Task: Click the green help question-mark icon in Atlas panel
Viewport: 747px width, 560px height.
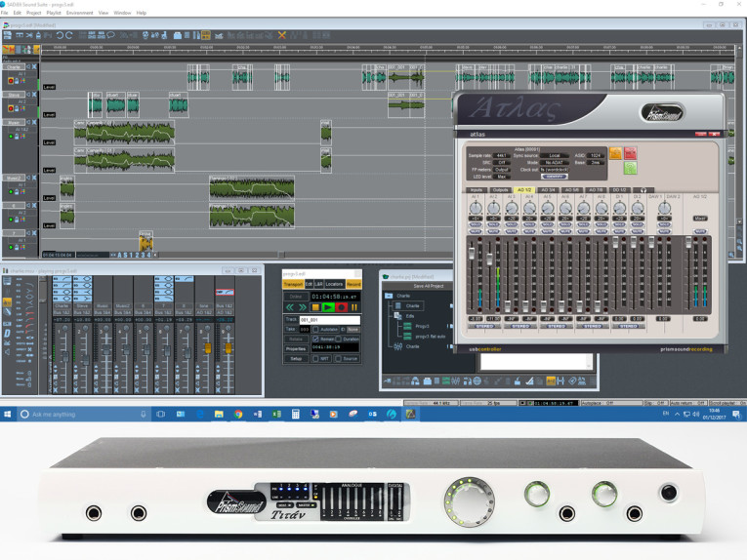Action: click(x=630, y=168)
